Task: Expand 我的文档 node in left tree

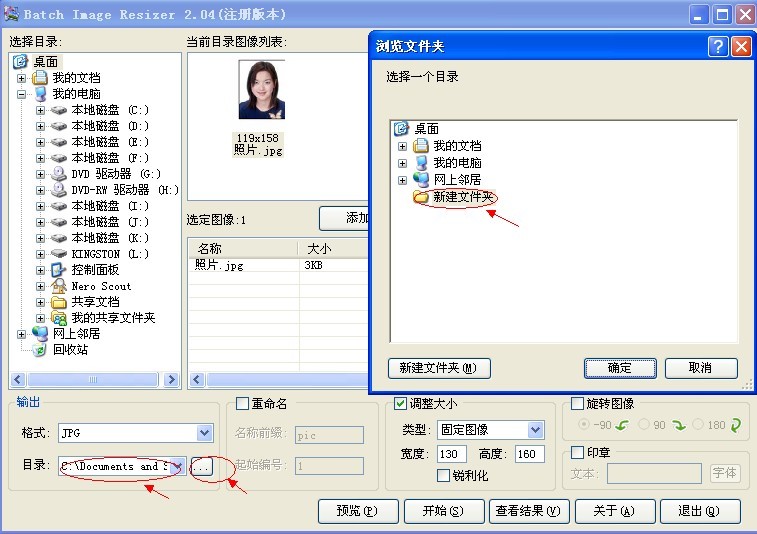Action: (x=21, y=78)
